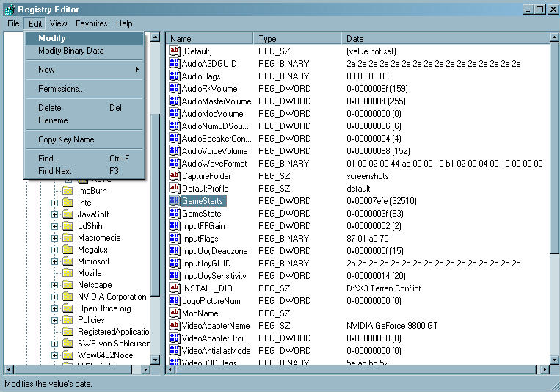The image size is (560, 392).
Task: Expand the OpenOffice.org key
Action: coord(54,308)
